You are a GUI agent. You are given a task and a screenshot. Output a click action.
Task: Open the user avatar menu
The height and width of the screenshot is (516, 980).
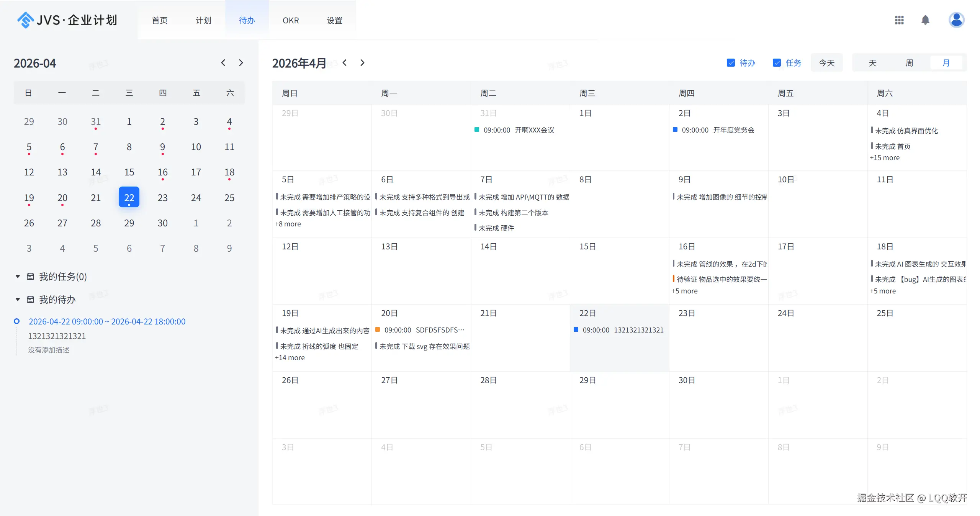point(956,20)
